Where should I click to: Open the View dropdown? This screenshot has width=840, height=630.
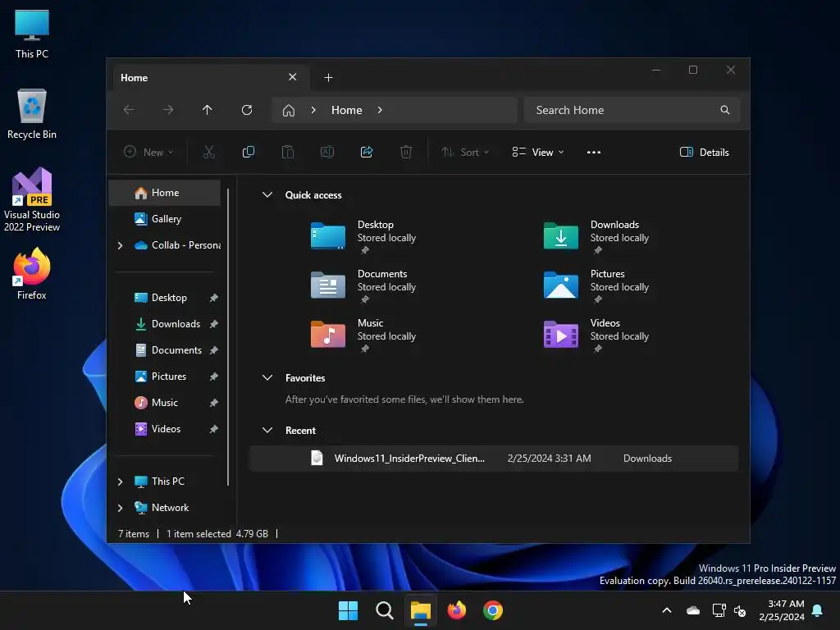538,152
